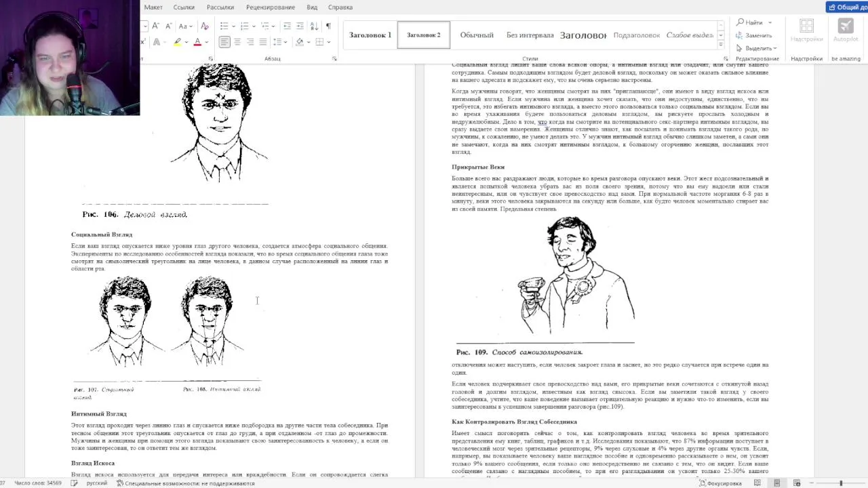This screenshot has height=488, width=868.
Task: Apply the red font color
Action: 197,42
